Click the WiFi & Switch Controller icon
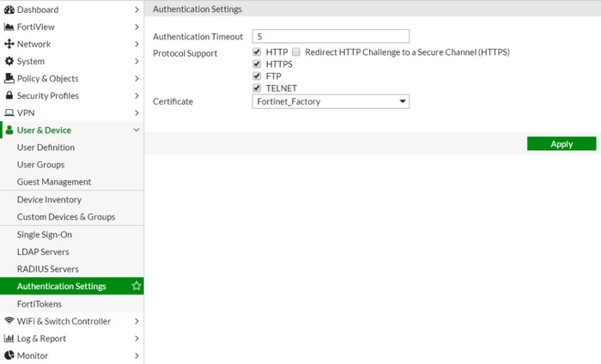The height and width of the screenshot is (364, 601). point(9,320)
